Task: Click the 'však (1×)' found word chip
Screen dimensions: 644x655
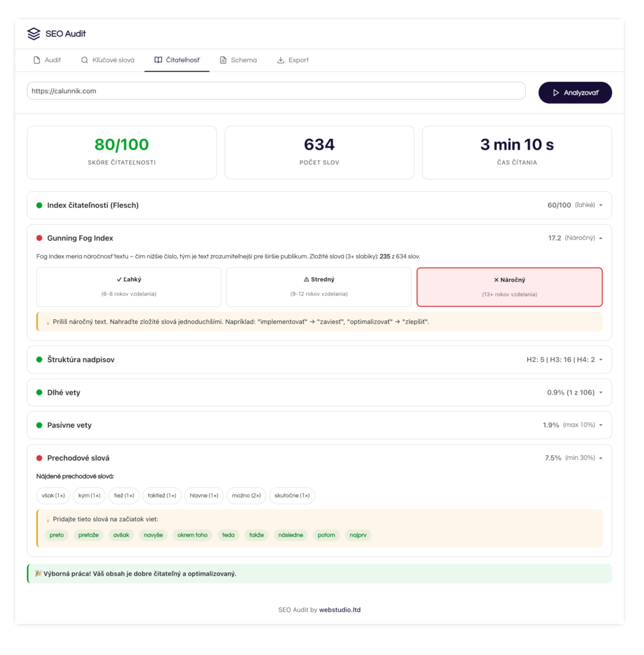Action: click(53, 496)
